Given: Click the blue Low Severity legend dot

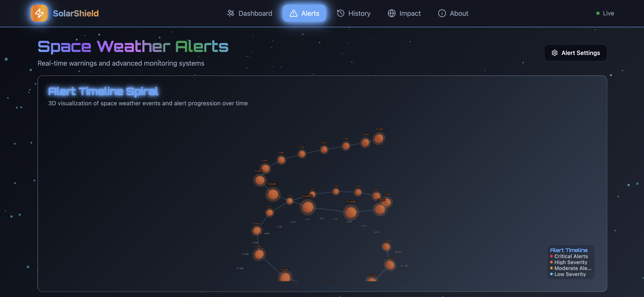Looking at the screenshot, I should click(x=551, y=274).
